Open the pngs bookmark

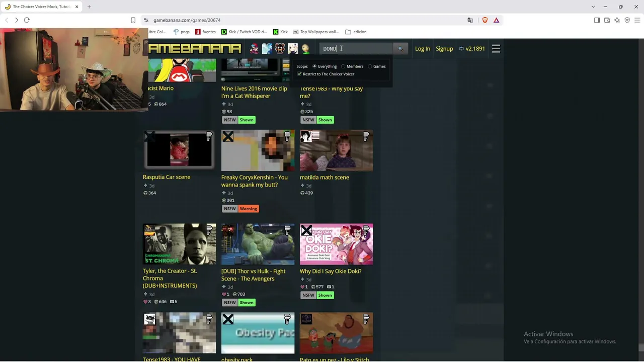tap(181, 32)
